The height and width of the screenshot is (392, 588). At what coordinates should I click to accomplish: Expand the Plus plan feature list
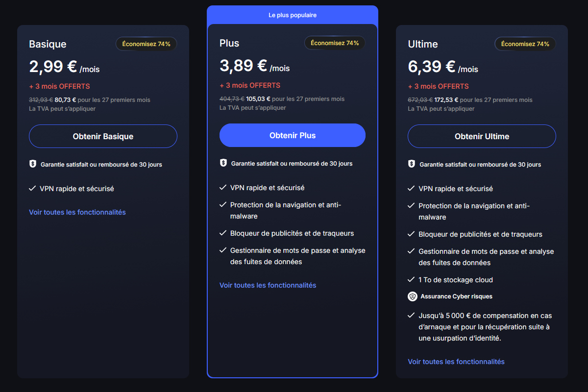coord(268,285)
